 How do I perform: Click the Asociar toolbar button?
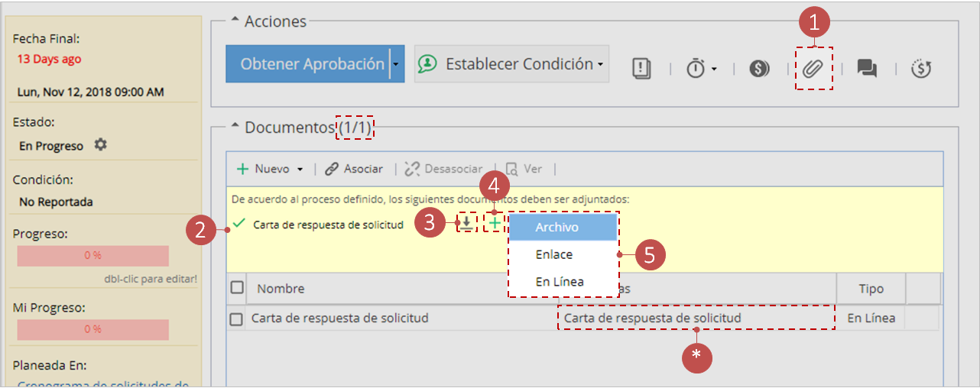pos(353,169)
